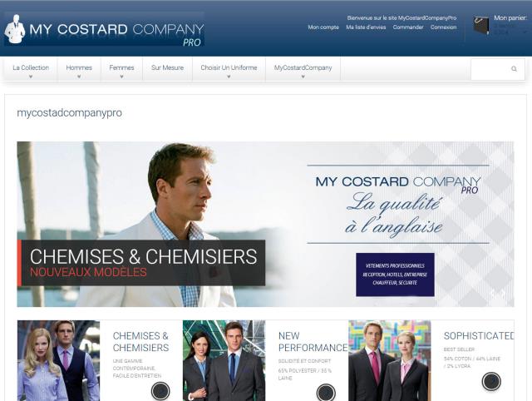Expand the Hommes menu

[x=79, y=70]
